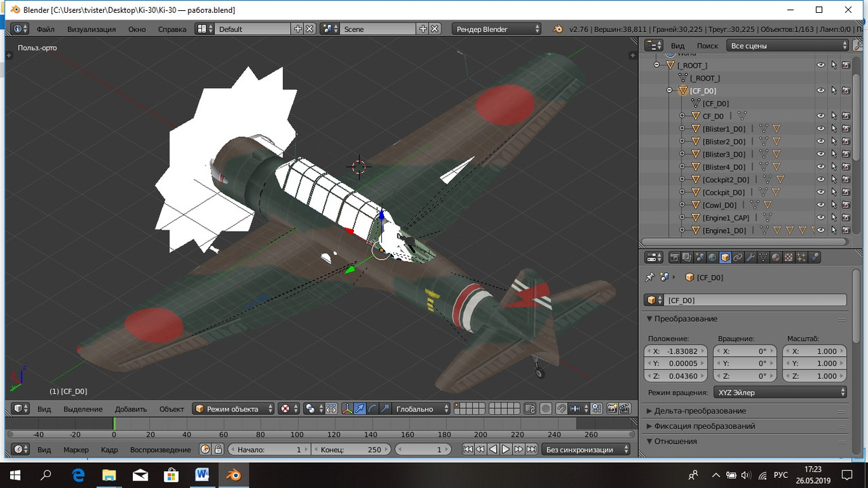Open the object interaction mode dropdown
This screenshot has width=868, height=488.
tap(234, 409)
